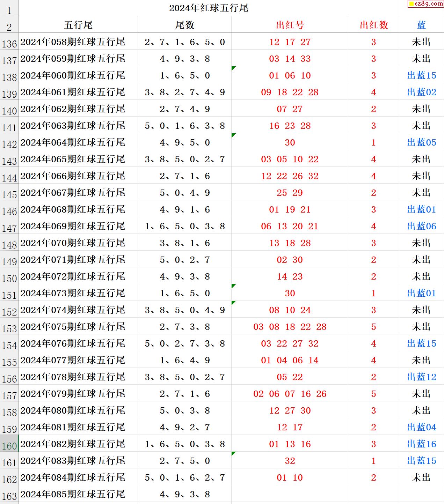The width and height of the screenshot is (444, 504).
Task: Select cell 2024年058期红球五行尾
Action: tap(73, 42)
